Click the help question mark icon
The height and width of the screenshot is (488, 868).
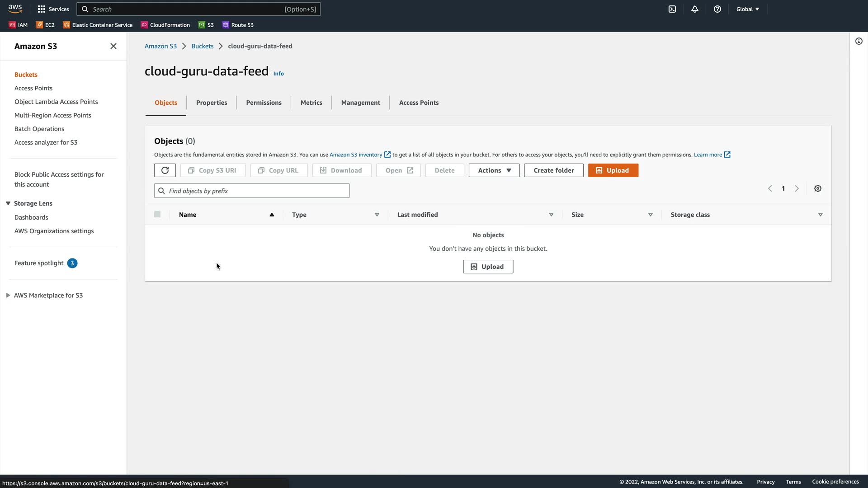pos(717,9)
